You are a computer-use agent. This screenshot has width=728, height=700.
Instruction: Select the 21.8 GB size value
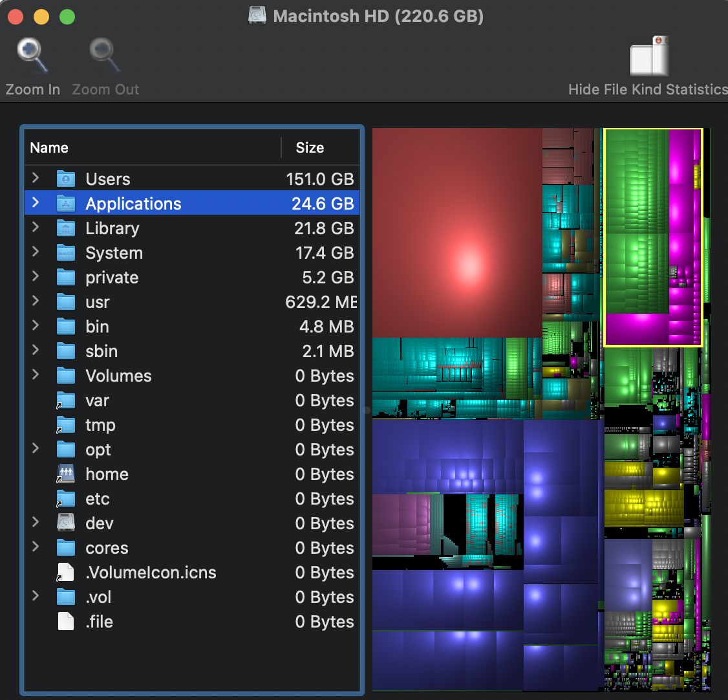324,228
